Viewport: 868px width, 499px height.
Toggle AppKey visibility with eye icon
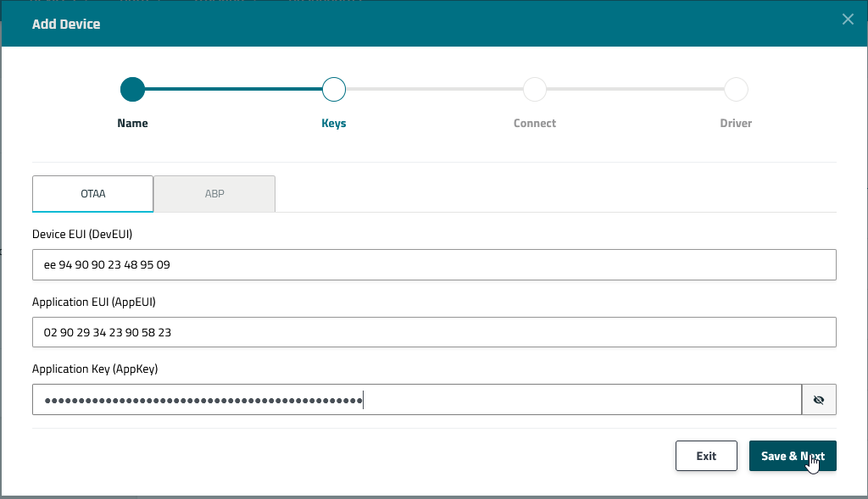click(x=819, y=400)
